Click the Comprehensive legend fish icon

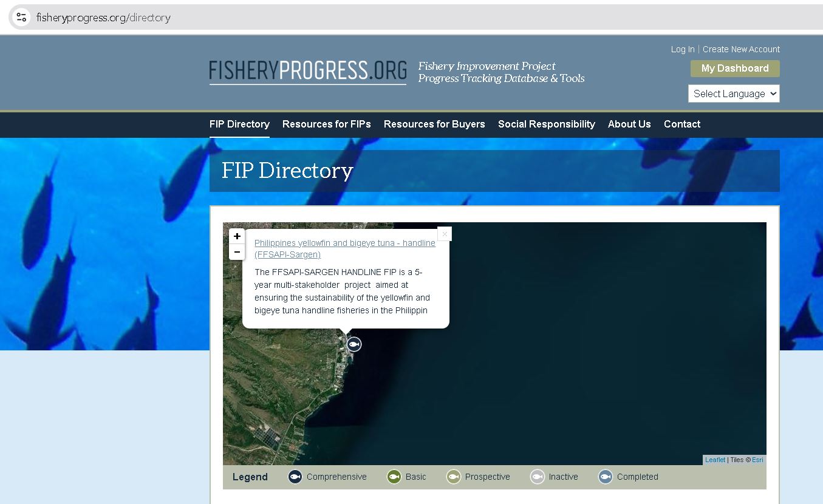point(295,477)
